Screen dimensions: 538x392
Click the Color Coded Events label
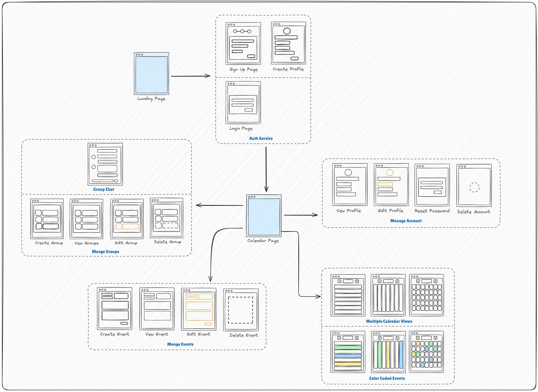click(x=387, y=378)
